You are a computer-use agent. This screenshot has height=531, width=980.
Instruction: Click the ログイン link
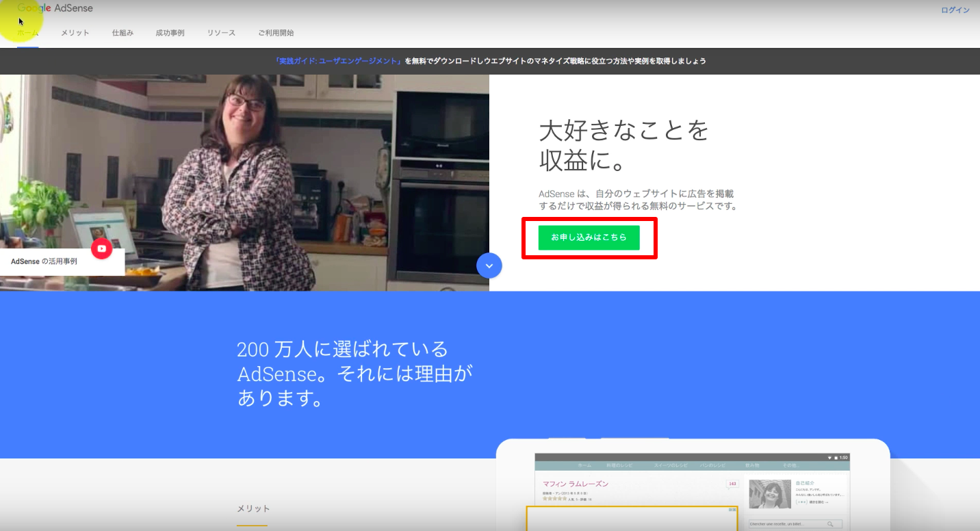click(955, 10)
